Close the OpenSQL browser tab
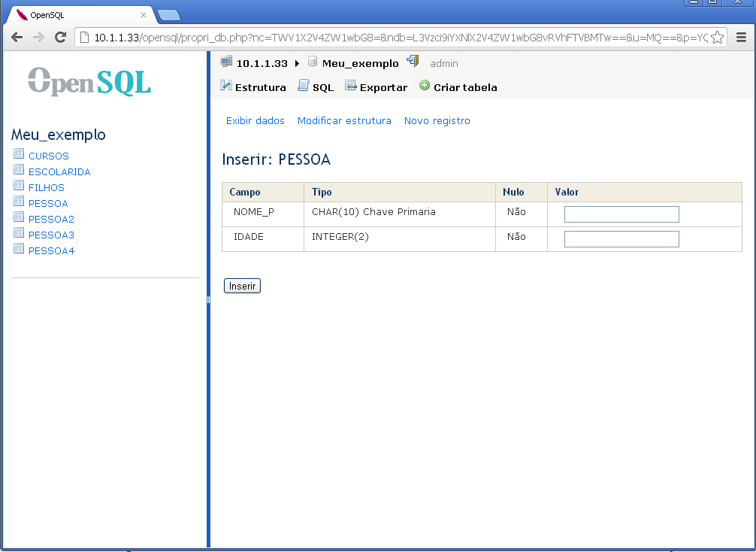756x552 pixels. coord(144,15)
